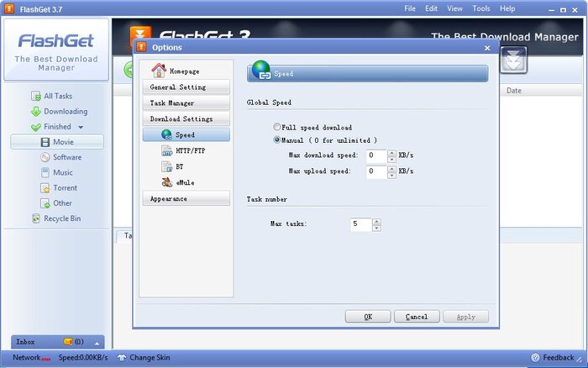
Task: Open the Homepage options section
Action: coord(175,71)
